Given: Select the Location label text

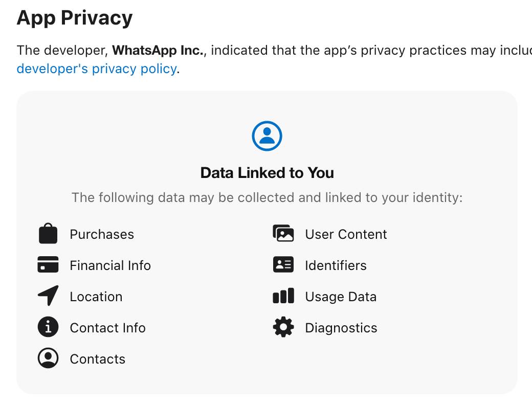Looking at the screenshot, I should pyautogui.click(x=96, y=297).
